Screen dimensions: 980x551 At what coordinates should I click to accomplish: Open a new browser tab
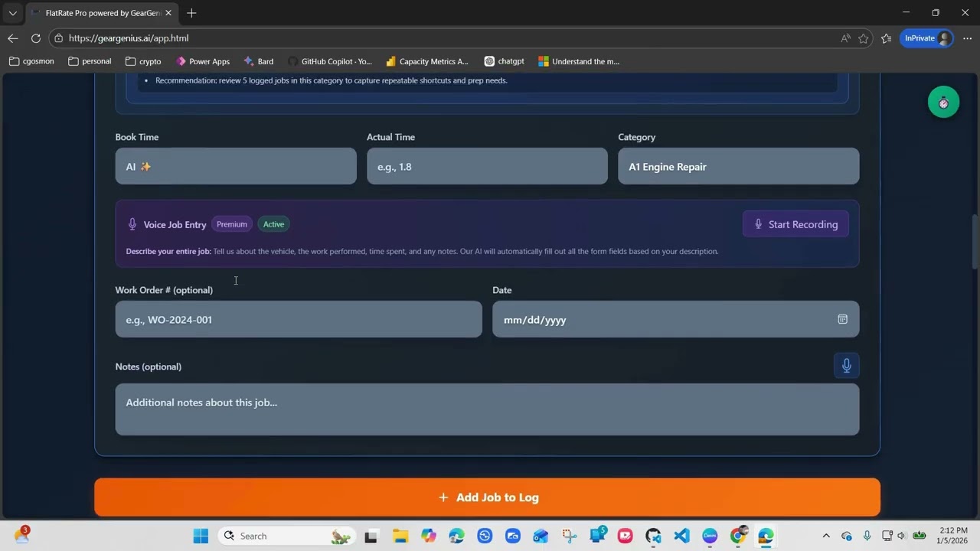point(191,13)
